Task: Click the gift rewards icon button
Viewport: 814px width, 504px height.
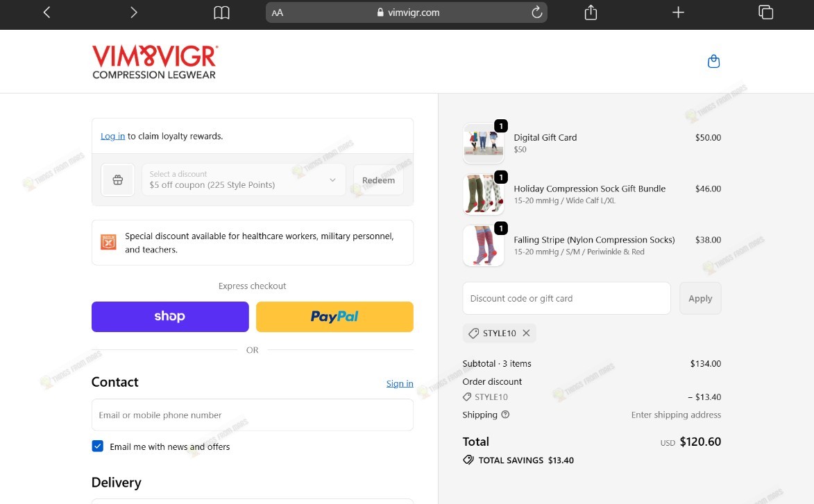Action: pyautogui.click(x=118, y=180)
